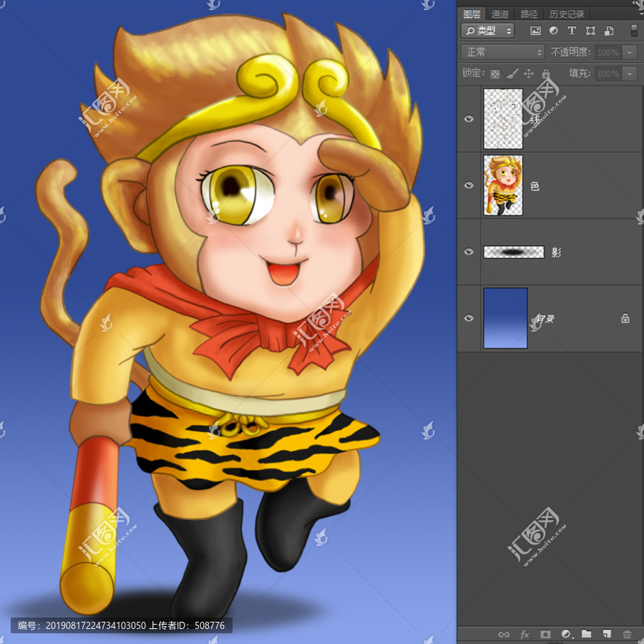Lock all padlock icon beside 锁定
644x644 pixels.
point(545,74)
